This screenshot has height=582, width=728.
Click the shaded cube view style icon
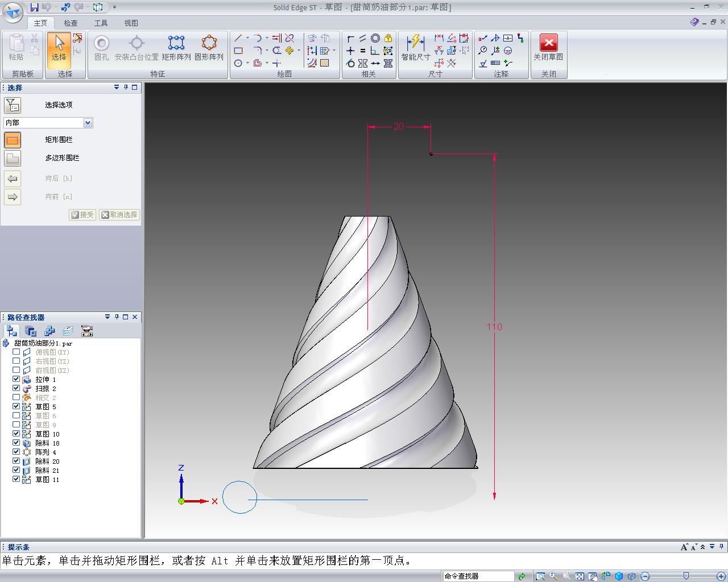pos(619,576)
